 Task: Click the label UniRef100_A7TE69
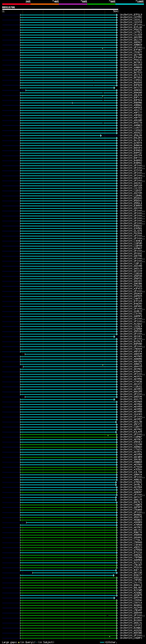[131, 467]
